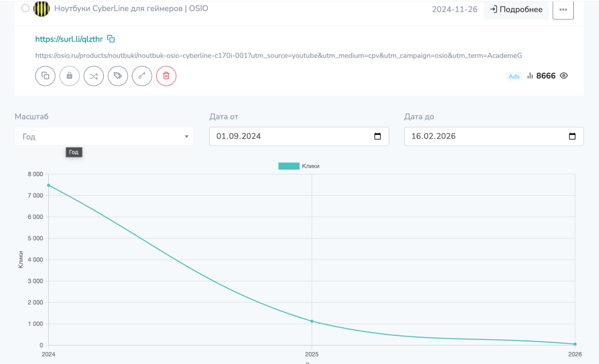Click the Ads tag label
Image resolution: width=599 pixels, height=364 pixels.
click(x=514, y=76)
